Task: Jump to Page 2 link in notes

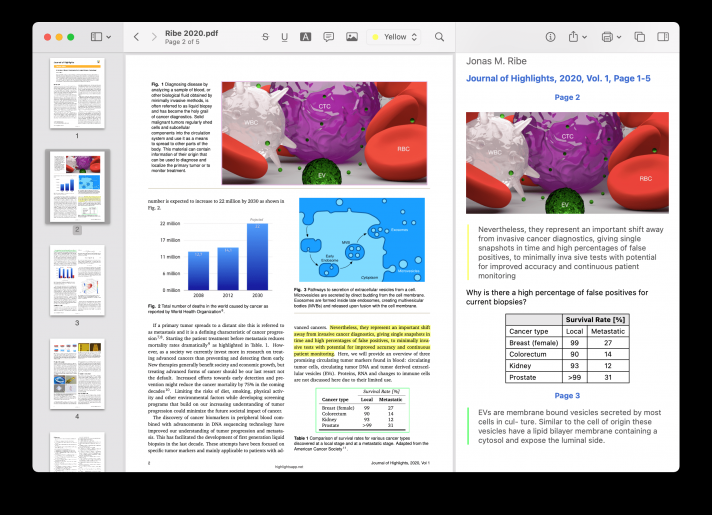Action: (x=567, y=97)
